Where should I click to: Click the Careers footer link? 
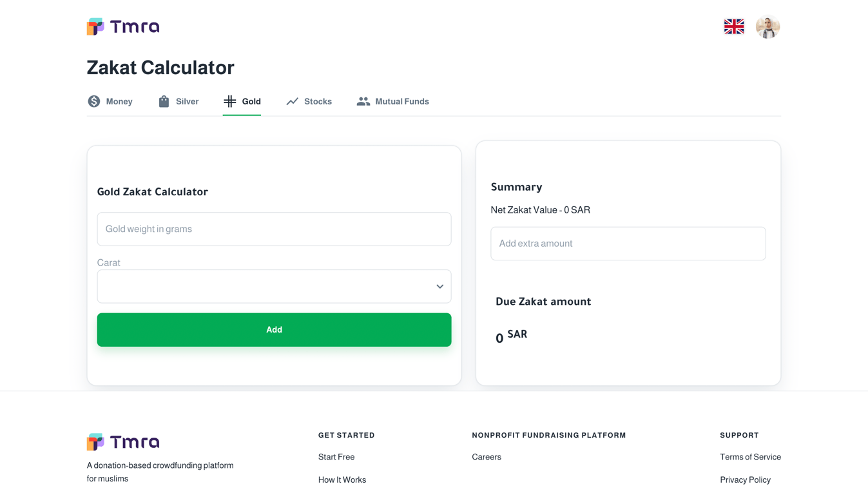click(x=487, y=457)
